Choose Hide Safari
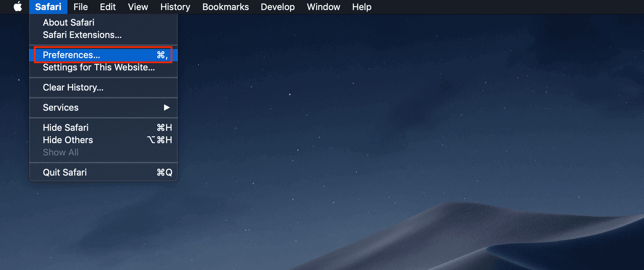 tap(103, 128)
